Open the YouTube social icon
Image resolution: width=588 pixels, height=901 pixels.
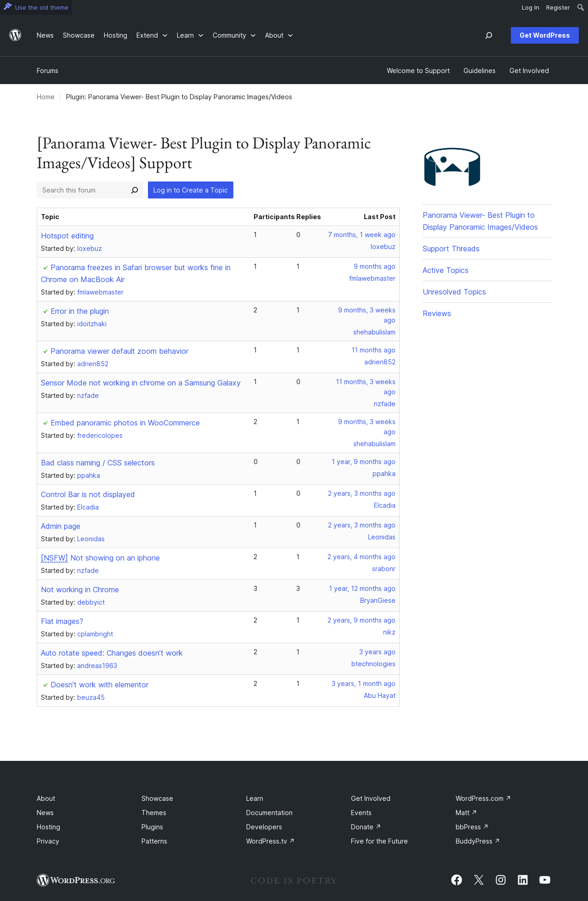pos(545,880)
